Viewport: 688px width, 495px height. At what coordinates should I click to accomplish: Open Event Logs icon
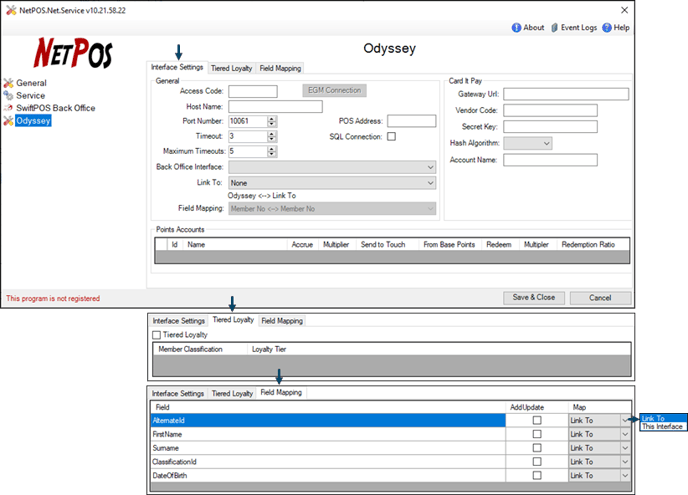pyautogui.click(x=555, y=28)
